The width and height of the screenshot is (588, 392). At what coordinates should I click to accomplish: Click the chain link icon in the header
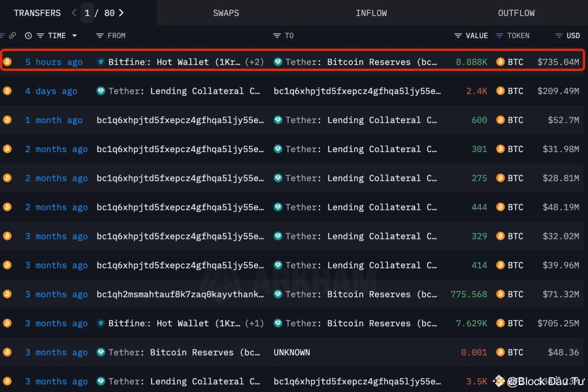(11, 35)
